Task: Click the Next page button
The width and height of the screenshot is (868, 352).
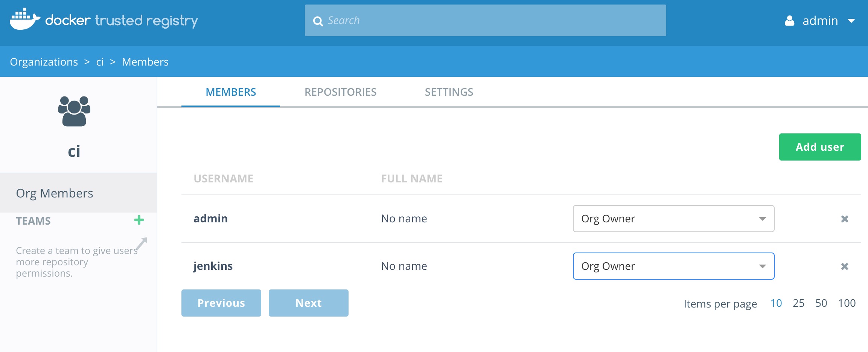Action: coord(309,303)
